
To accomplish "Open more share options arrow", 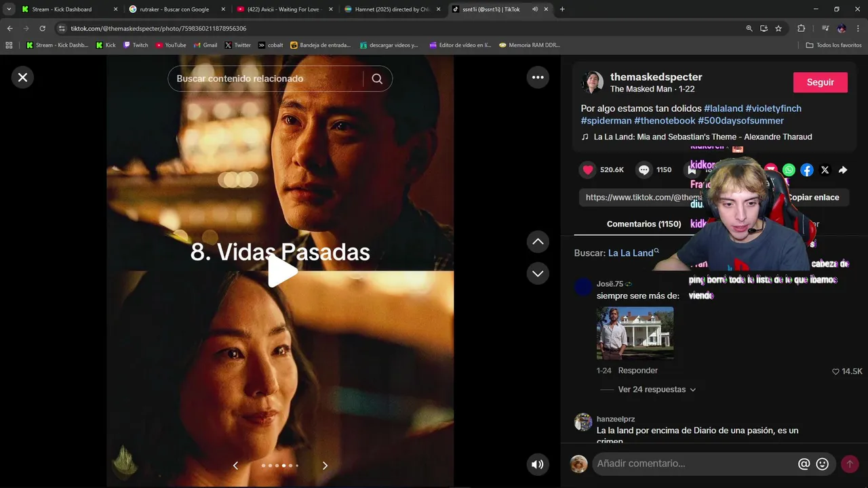I will point(843,170).
